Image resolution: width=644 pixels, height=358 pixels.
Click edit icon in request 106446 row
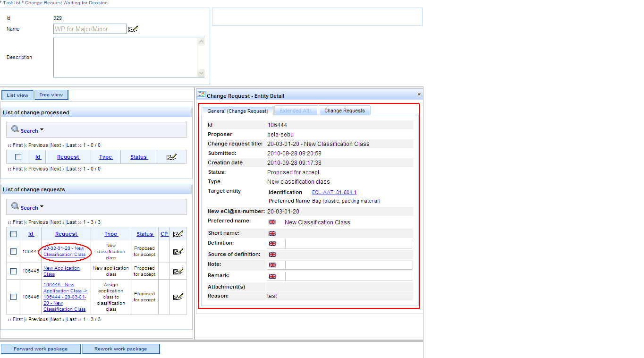click(x=178, y=297)
